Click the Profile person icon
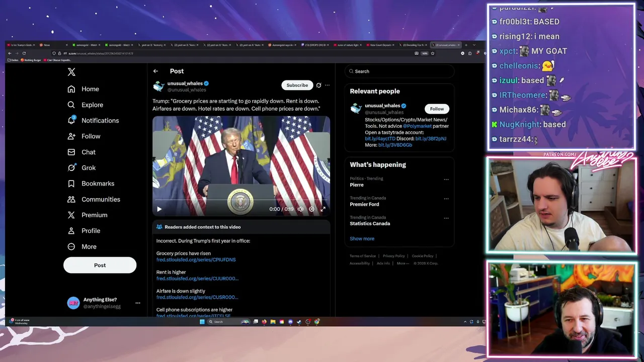This screenshot has width=644, height=362. [x=71, y=231]
